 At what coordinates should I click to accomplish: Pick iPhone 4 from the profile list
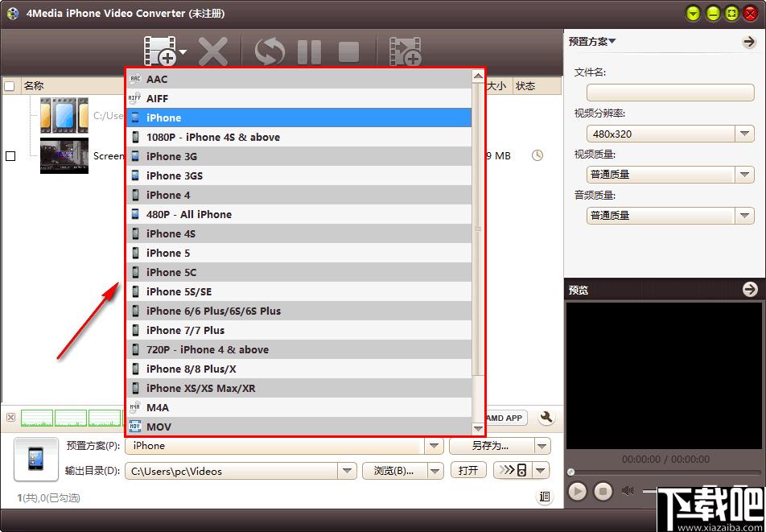pyautogui.click(x=299, y=195)
